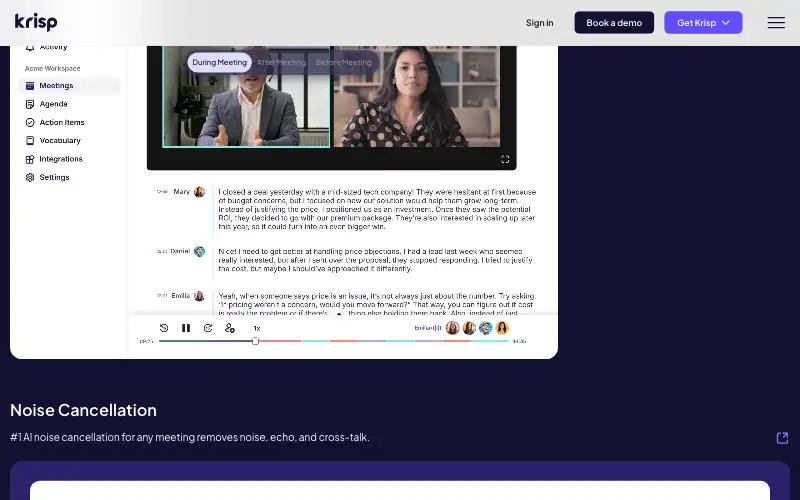Screen dimensions: 800x500
Task: Click the Acme Workspace label
Action: click(x=53, y=68)
